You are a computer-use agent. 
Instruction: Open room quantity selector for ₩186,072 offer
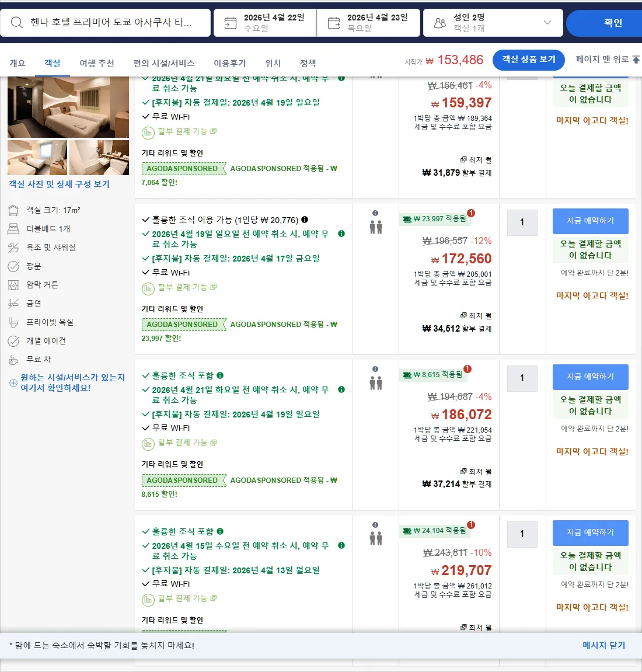[522, 378]
